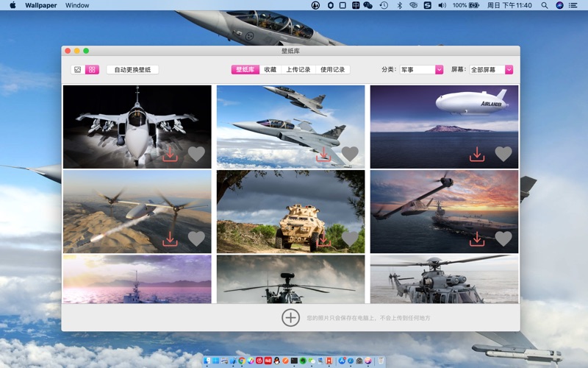Favorite the front-view fighter jet wallpaper
Image resolution: width=588 pixels, height=368 pixels.
[x=196, y=154]
